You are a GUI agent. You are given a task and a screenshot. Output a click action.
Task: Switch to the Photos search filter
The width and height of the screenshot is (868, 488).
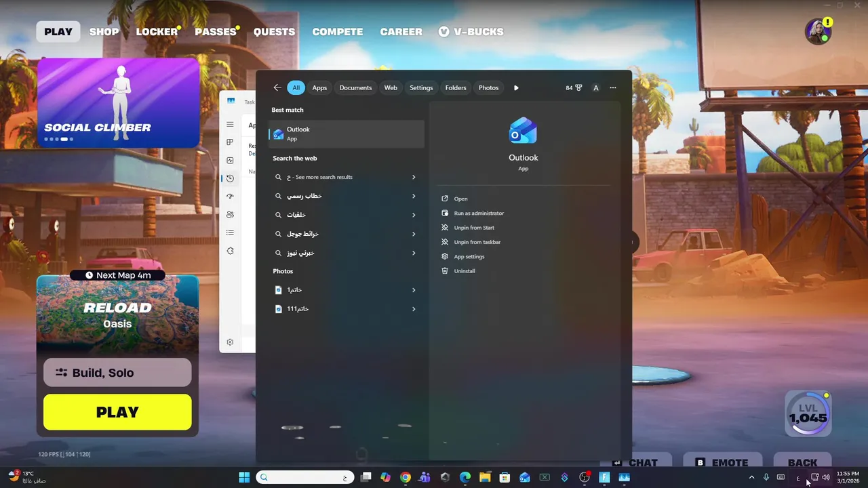tap(488, 87)
